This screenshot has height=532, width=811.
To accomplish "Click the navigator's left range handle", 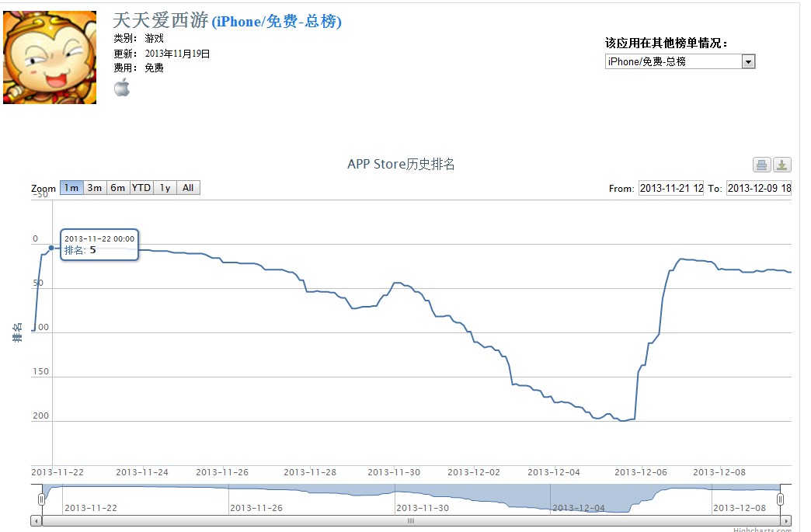I will (42, 499).
